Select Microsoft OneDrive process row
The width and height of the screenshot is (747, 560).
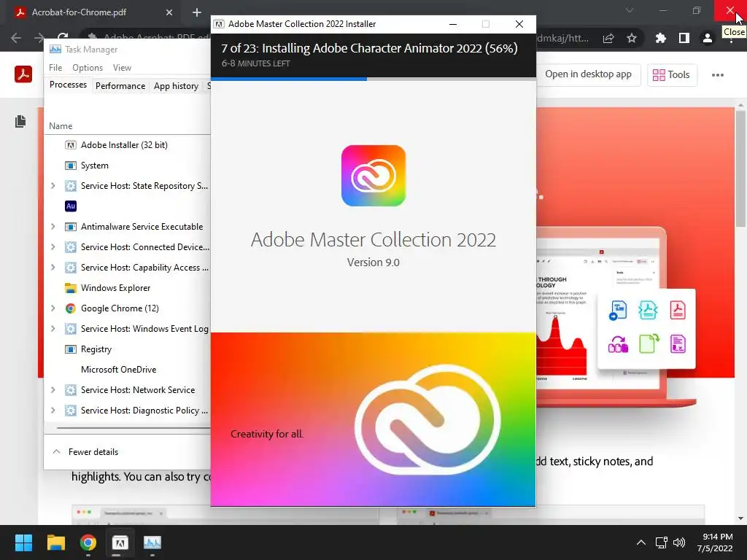128,370
